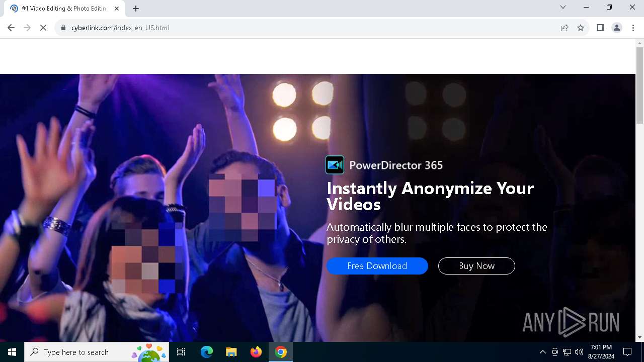Click the taskbar search box
This screenshot has width=644, height=362.
(97, 352)
